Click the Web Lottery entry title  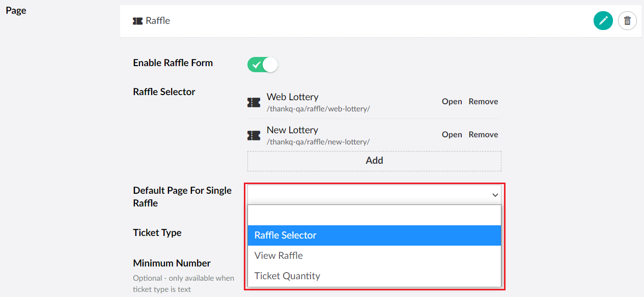coord(292,97)
